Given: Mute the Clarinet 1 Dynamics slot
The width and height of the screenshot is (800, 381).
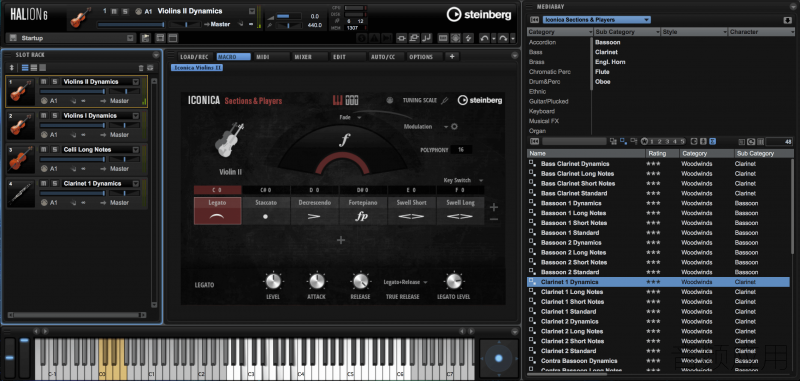Looking at the screenshot, I should point(43,184).
